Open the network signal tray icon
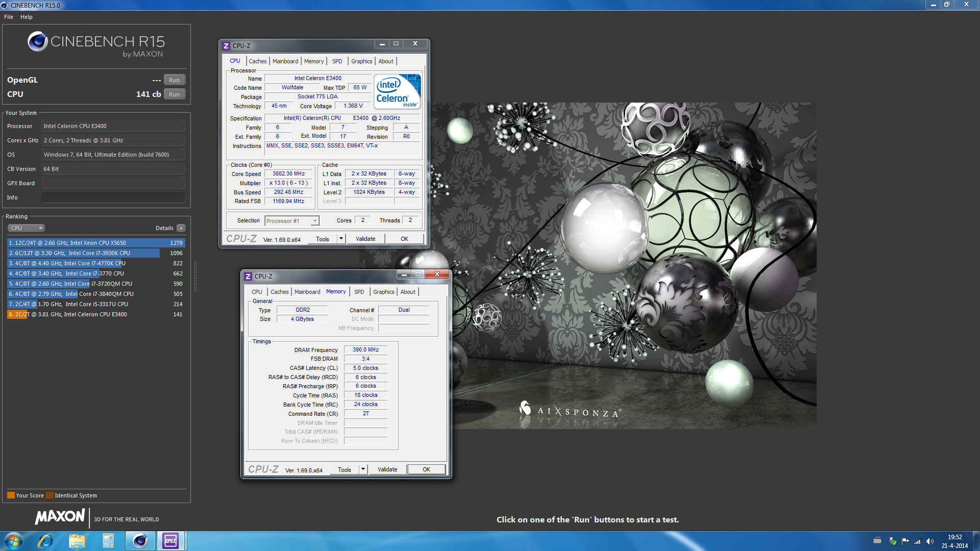Screen dimensions: 980x551 pyautogui.click(x=917, y=541)
